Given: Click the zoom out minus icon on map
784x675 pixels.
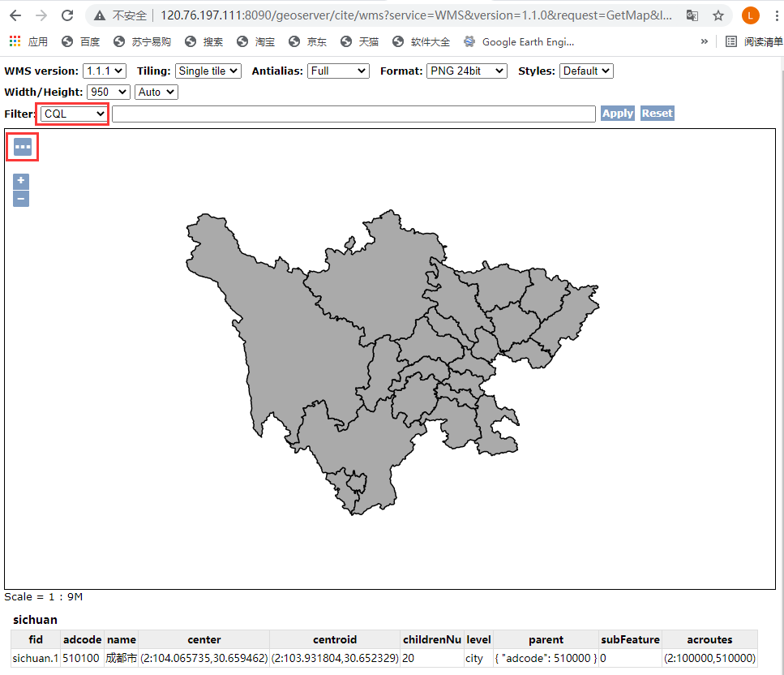Looking at the screenshot, I should (20, 199).
